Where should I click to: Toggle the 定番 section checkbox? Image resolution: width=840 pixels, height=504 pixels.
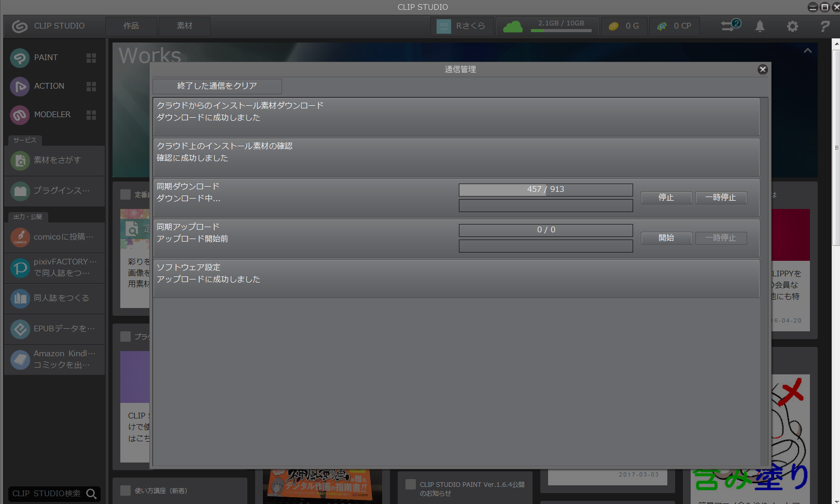(125, 194)
